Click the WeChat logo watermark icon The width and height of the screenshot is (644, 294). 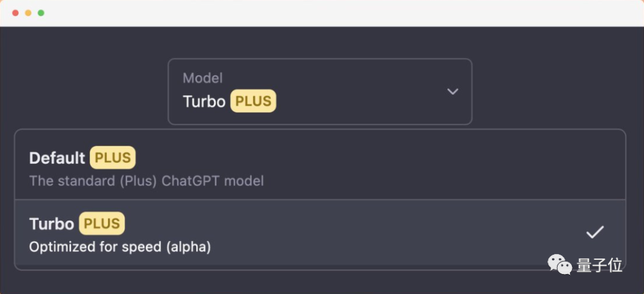point(559,264)
